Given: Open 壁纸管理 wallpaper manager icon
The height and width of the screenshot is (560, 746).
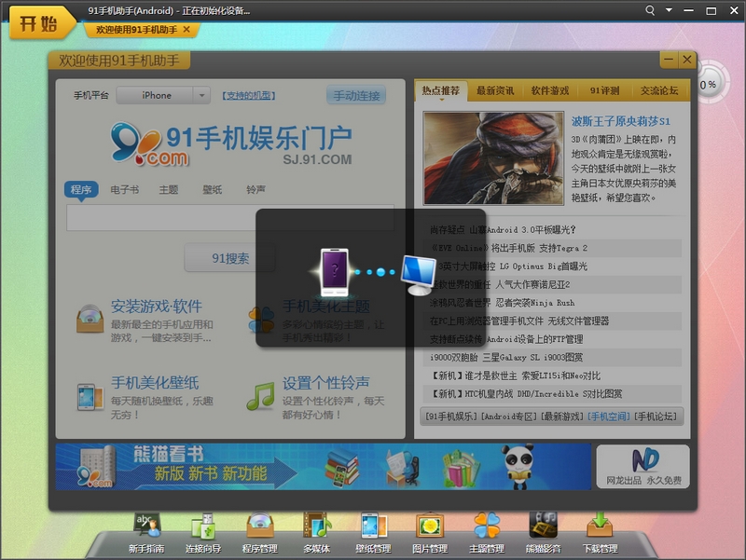Looking at the screenshot, I should 372,532.
